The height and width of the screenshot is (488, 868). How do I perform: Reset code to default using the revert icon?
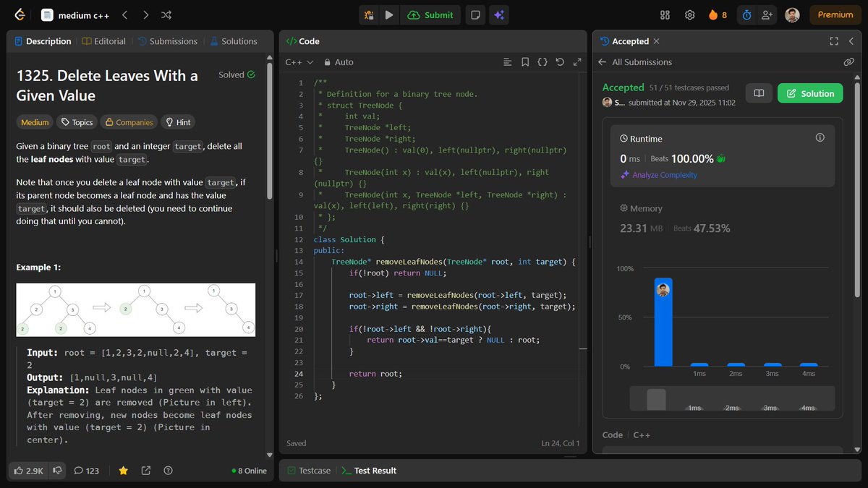coord(559,62)
